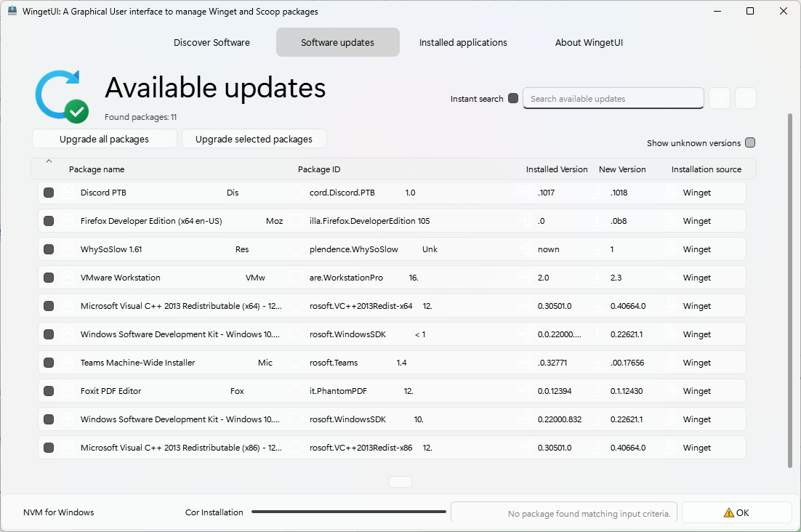The height and width of the screenshot is (532, 801).
Task: Click the source icon in Discord PTB row
Action: [x=669, y=193]
